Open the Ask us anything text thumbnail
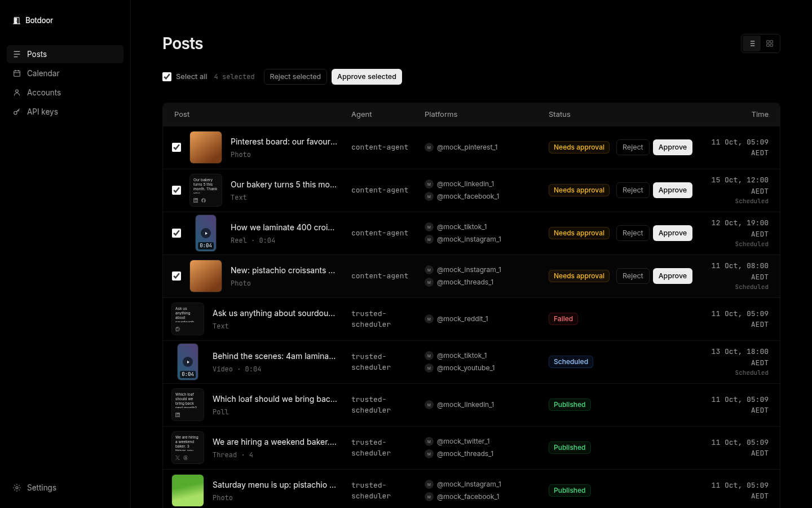812x508 pixels. pyautogui.click(x=188, y=319)
